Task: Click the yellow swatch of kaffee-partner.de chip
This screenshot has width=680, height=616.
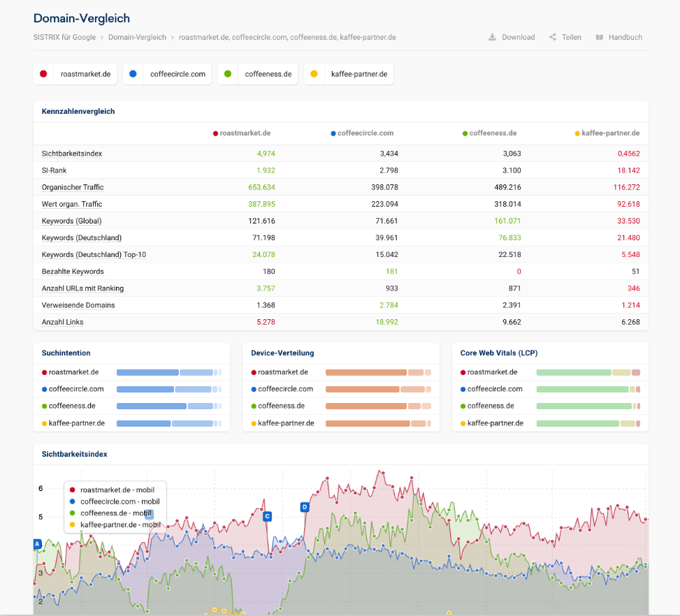Action: point(314,74)
